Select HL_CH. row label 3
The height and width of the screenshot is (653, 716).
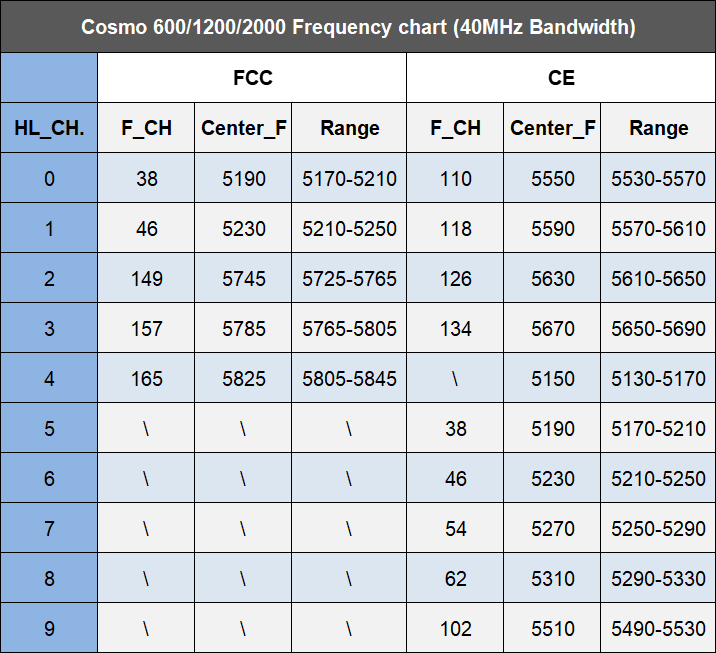(49, 328)
